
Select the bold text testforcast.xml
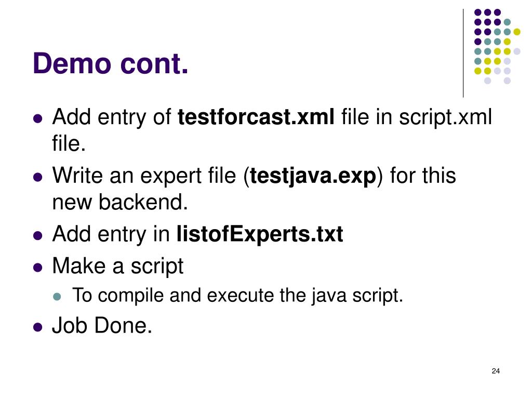(x=256, y=117)
